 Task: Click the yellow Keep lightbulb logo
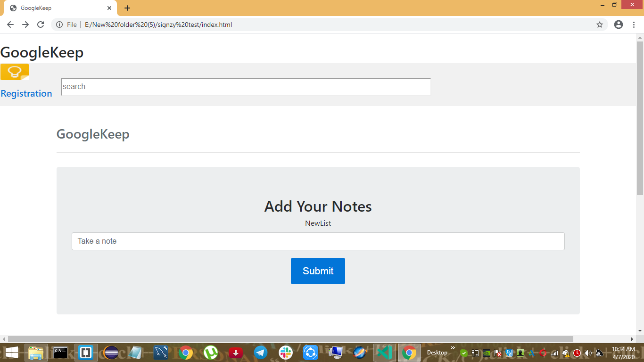[15, 72]
